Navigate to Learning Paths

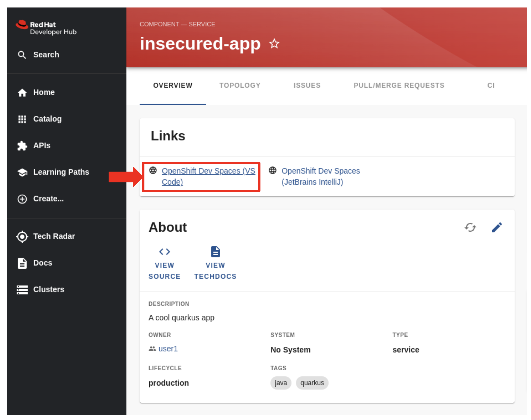(x=61, y=172)
